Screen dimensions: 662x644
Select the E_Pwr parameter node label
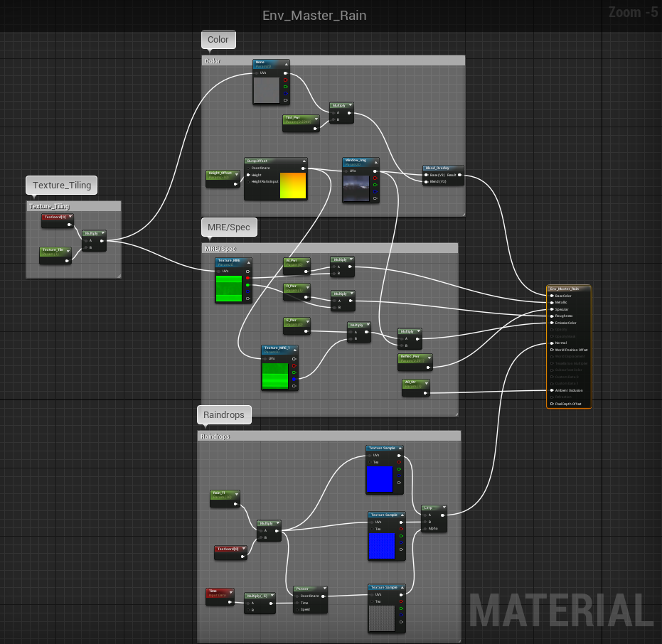[292, 320]
